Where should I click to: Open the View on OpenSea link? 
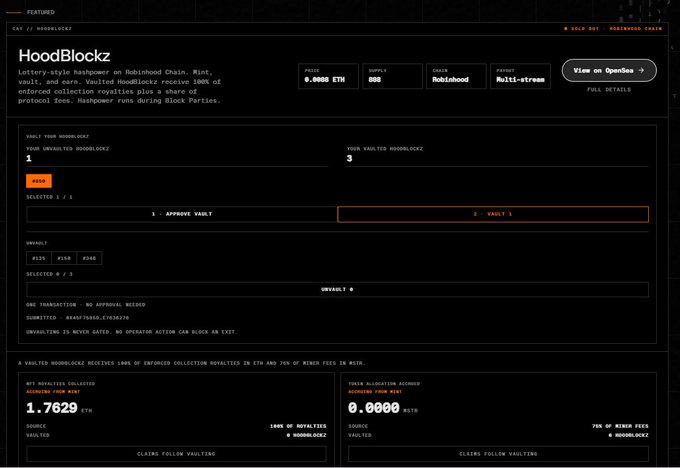(x=609, y=70)
